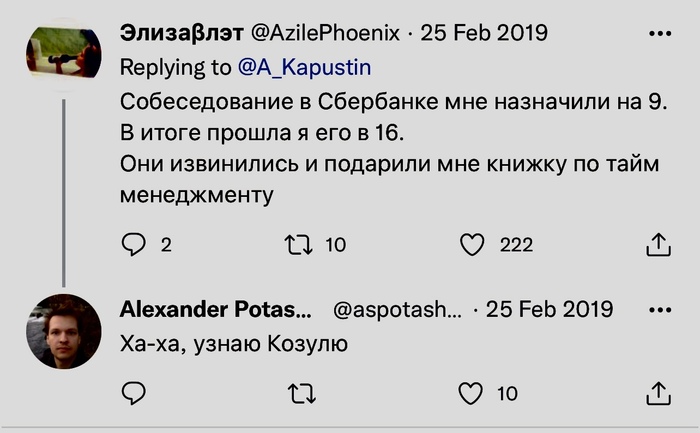Viewport: 700px width, 433px height.
Task: Share the AzilePhoenix tweet
Action: 658,243
